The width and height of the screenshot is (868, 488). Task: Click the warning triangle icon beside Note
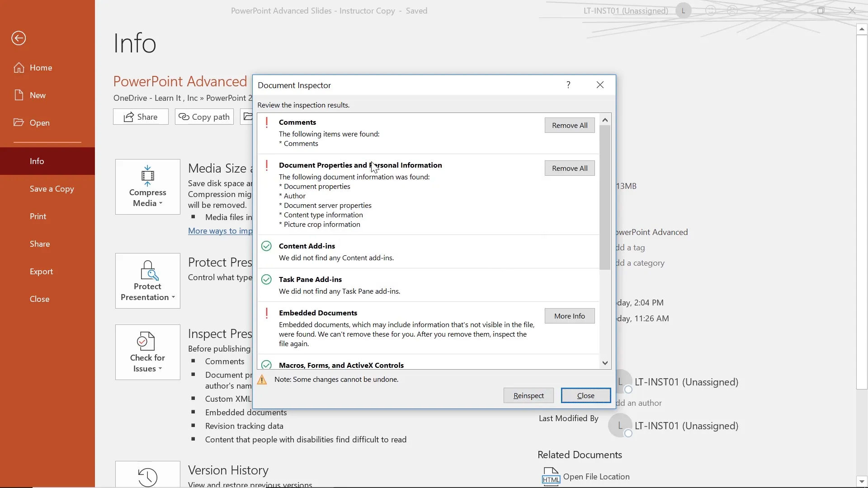tap(262, 380)
